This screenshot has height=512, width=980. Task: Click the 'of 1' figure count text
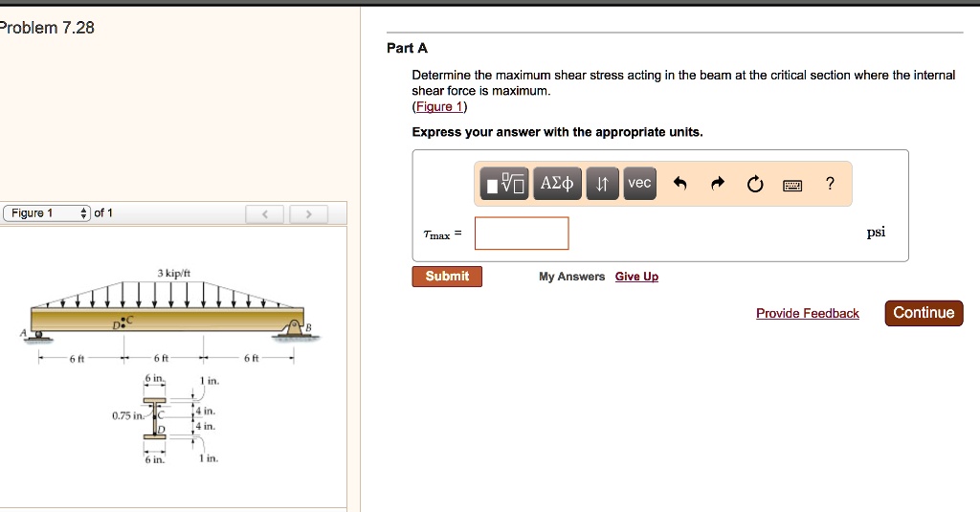click(x=103, y=213)
